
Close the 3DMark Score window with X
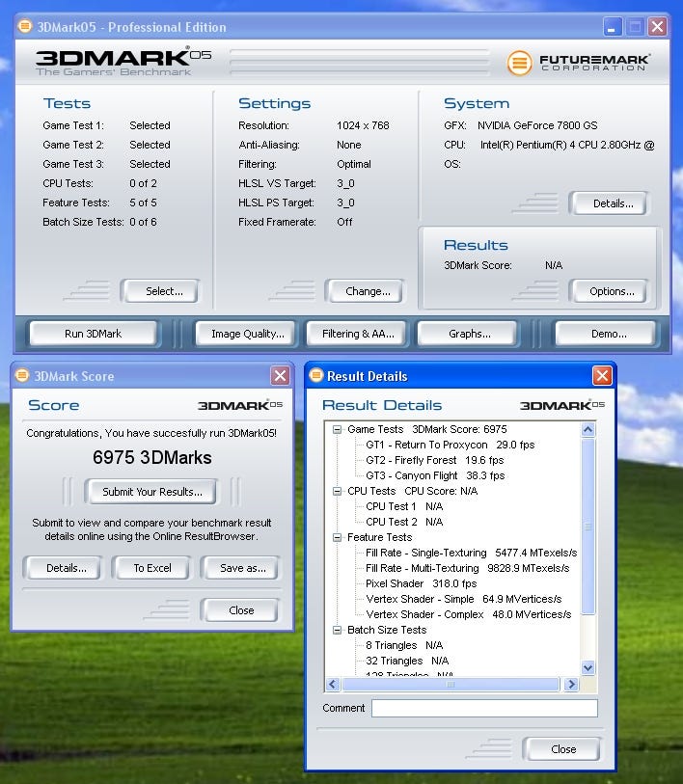point(280,376)
